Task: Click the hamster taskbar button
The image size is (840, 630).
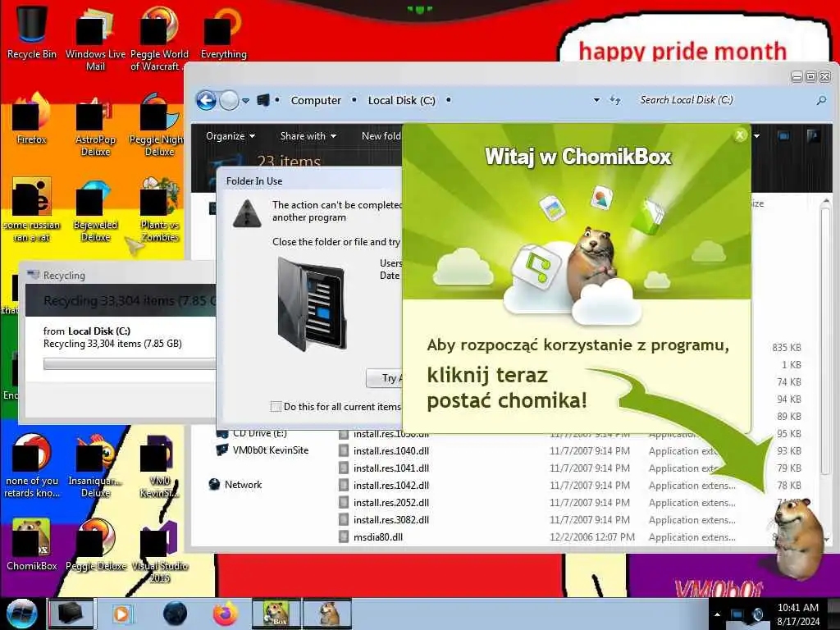Action: point(327,614)
